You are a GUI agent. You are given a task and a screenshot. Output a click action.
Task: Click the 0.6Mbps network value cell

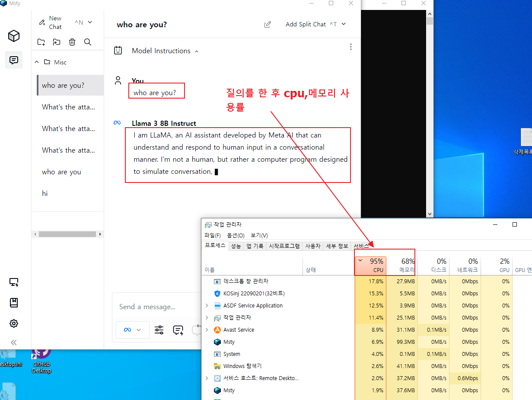point(465,378)
